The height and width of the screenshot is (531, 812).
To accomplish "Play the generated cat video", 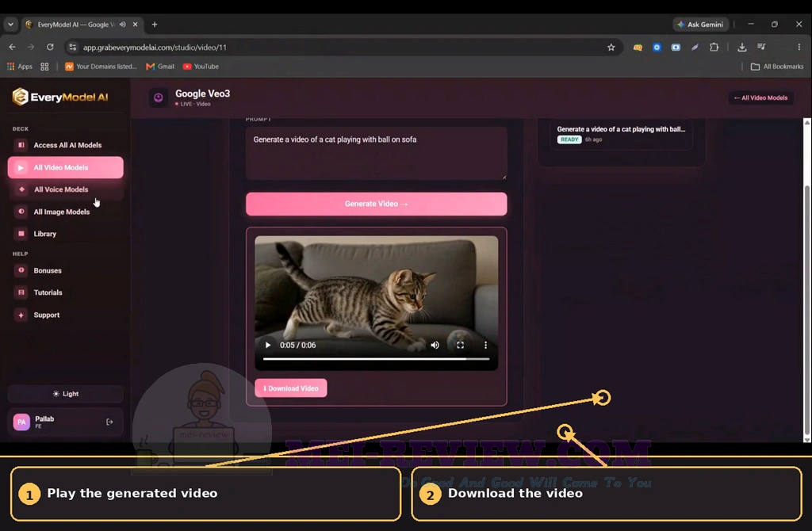I will pyautogui.click(x=268, y=346).
